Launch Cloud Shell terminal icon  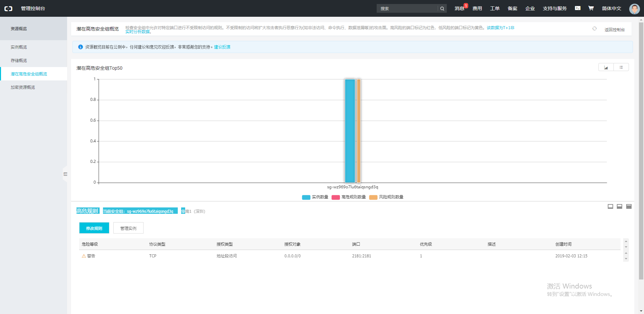578,8
